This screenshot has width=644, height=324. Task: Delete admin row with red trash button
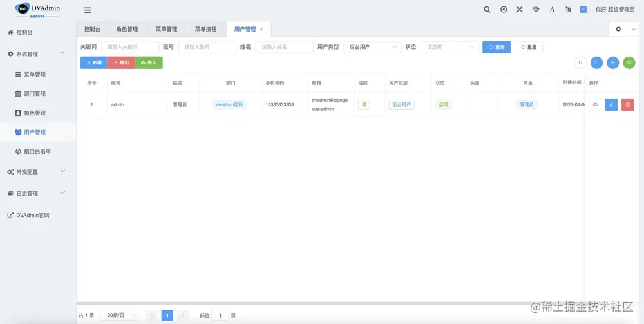pos(627,105)
